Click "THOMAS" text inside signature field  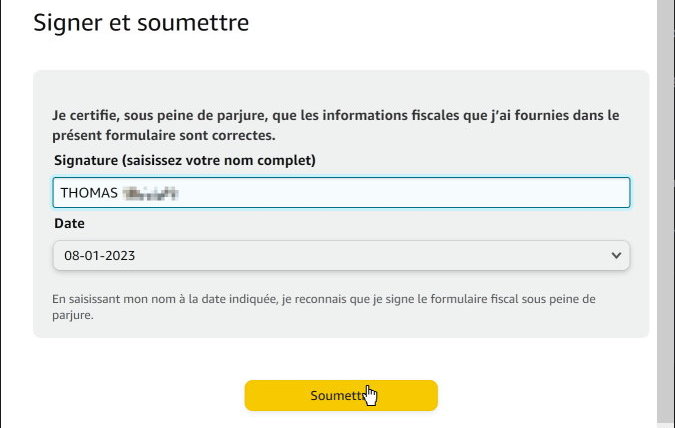(88, 192)
